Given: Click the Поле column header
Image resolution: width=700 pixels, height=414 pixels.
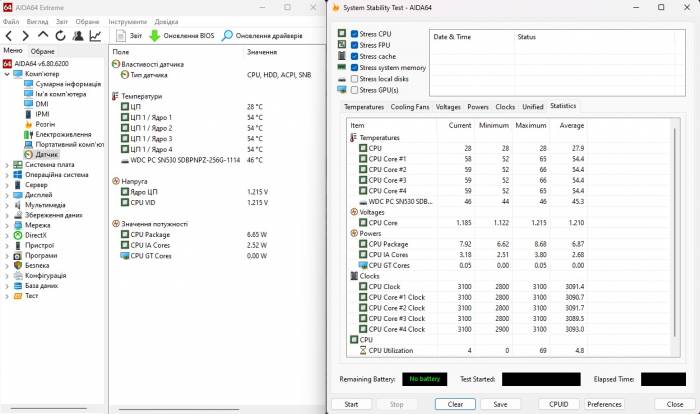Looking at the screenshot, I should coord(176,52).
